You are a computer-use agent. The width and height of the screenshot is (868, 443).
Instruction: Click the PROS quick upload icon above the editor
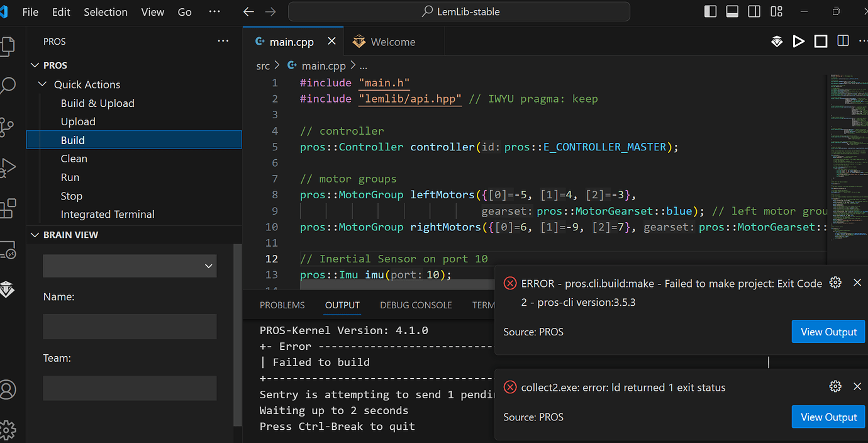(x=776, y=41)
